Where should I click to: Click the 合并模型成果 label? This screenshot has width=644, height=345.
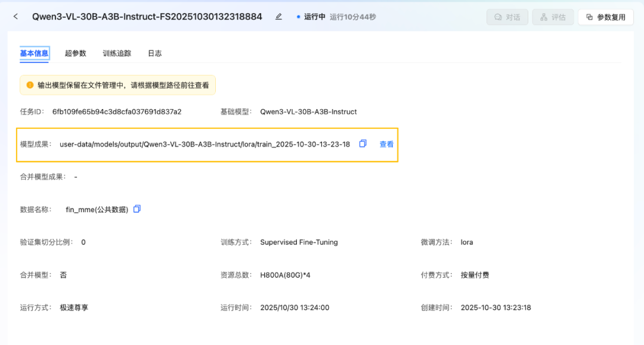click(x=43, y=177)
